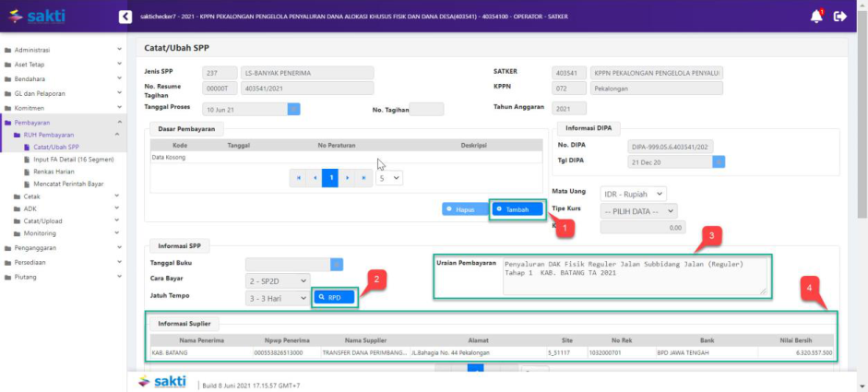This screenshot has width=868, height=392.
Task: Expand the Administrasi menu
Action: tap(63, 50)
